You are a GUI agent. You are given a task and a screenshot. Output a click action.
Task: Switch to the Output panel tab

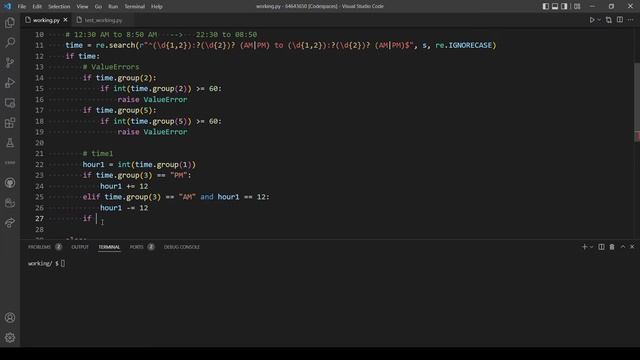[x=80, y=247]
